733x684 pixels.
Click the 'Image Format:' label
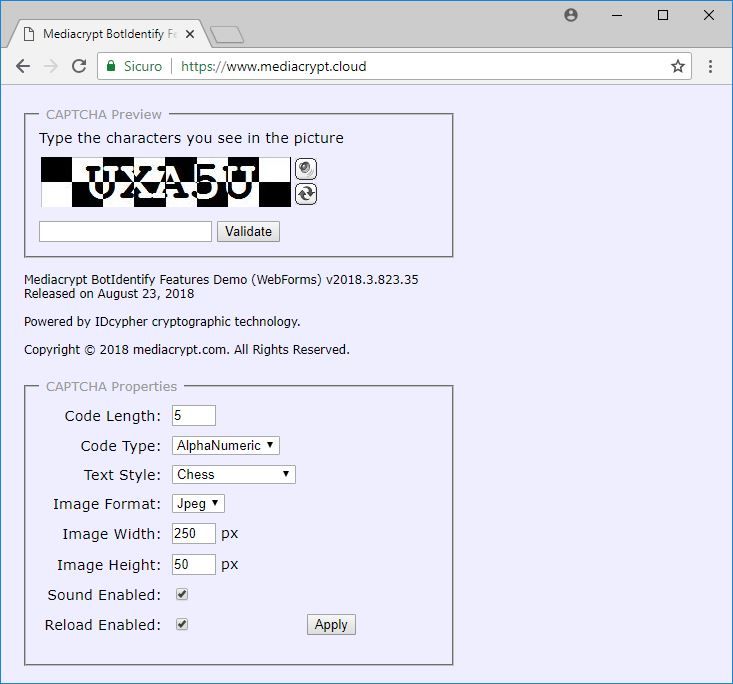[107, 504]
